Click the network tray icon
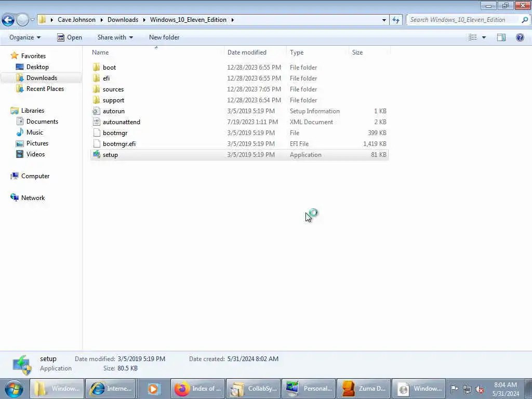532x399 pixels. 467,389
